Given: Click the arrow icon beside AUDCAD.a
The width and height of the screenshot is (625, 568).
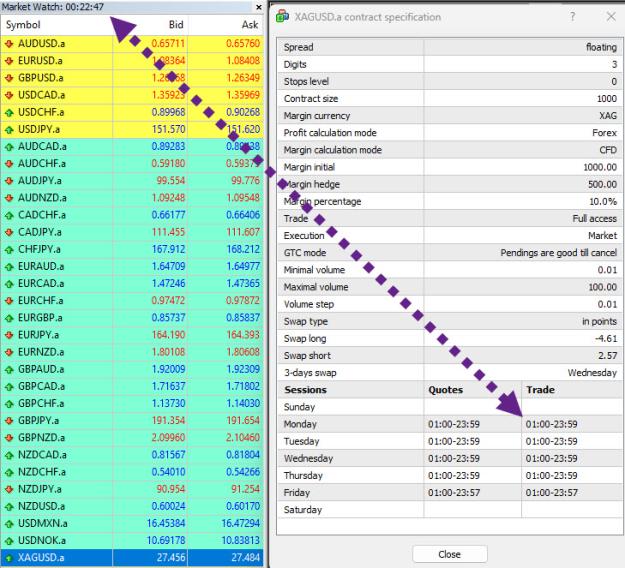Looking at the screenshot, I should click(9, 146).
